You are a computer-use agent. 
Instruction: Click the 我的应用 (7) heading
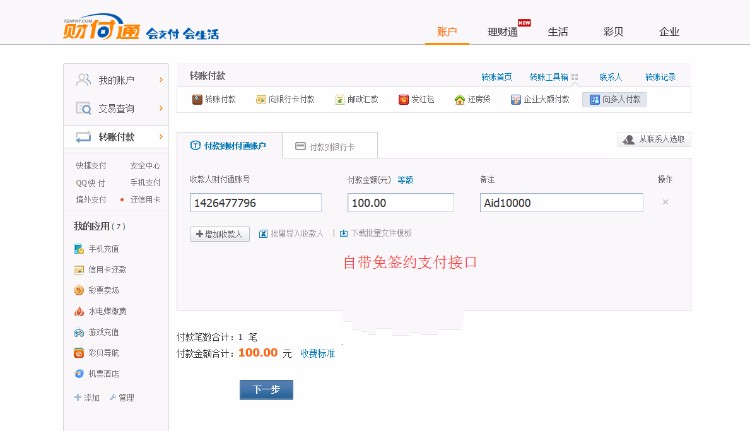point(99,226)
